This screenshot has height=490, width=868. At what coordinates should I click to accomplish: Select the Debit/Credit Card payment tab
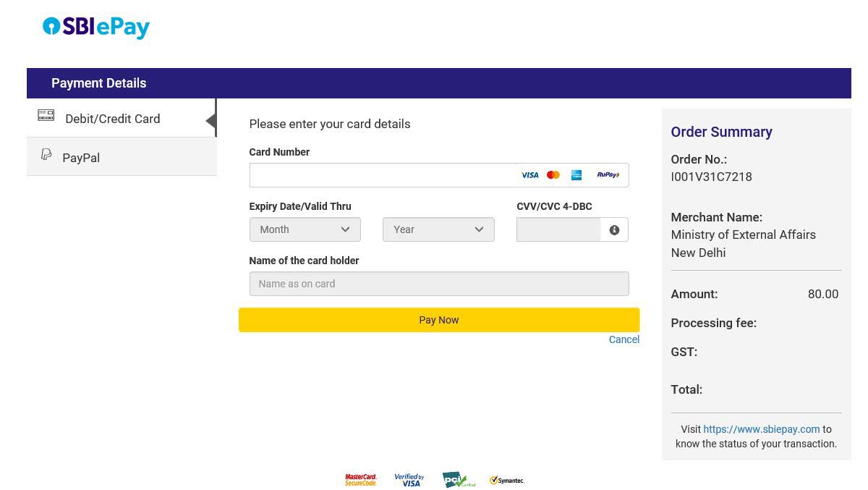coord(113,119)
